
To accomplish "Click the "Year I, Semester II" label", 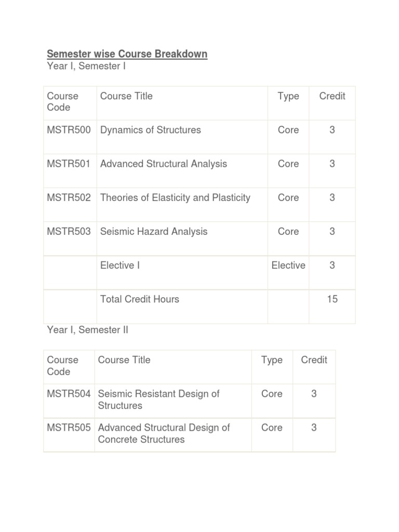I will coord(87,330).
